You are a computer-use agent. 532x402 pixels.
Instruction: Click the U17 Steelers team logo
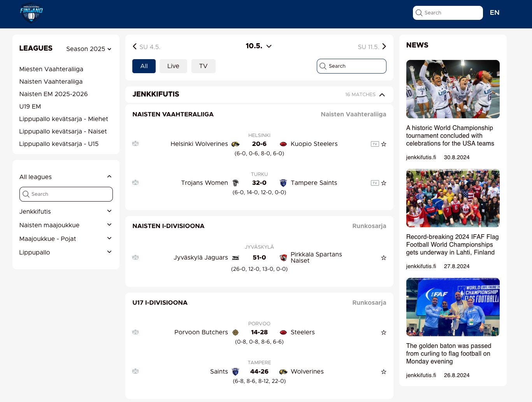[283, 332]
